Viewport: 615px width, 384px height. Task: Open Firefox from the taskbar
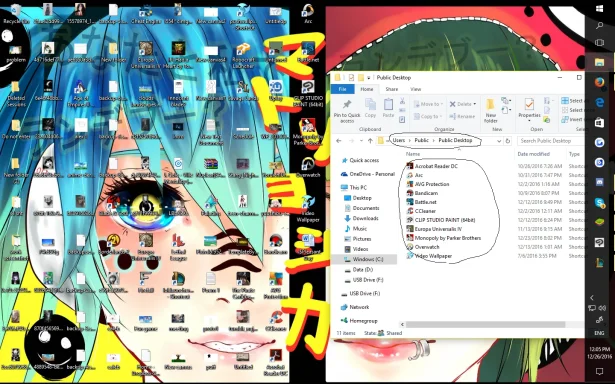(x=599, y=82)
